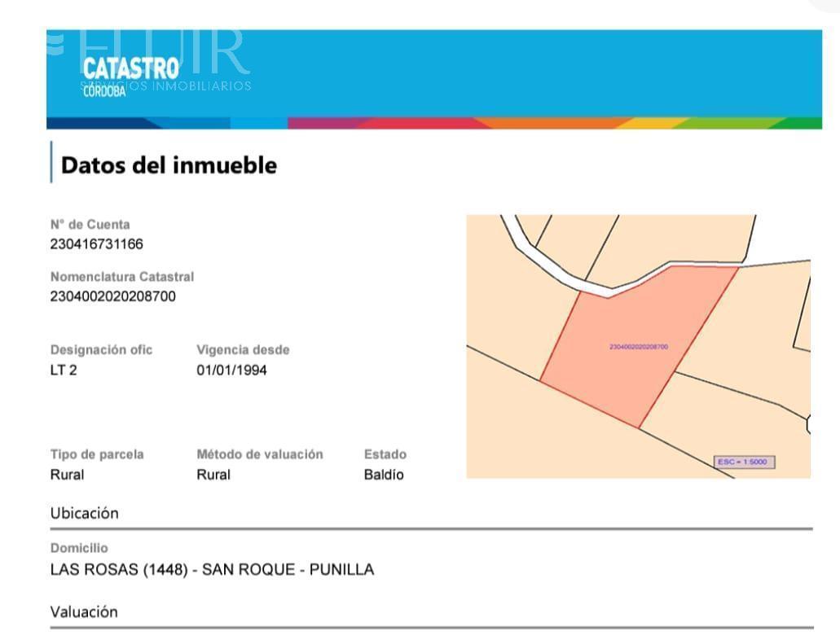
Task: Select the 'Vigencia desde' label
Action: [243, 350]
